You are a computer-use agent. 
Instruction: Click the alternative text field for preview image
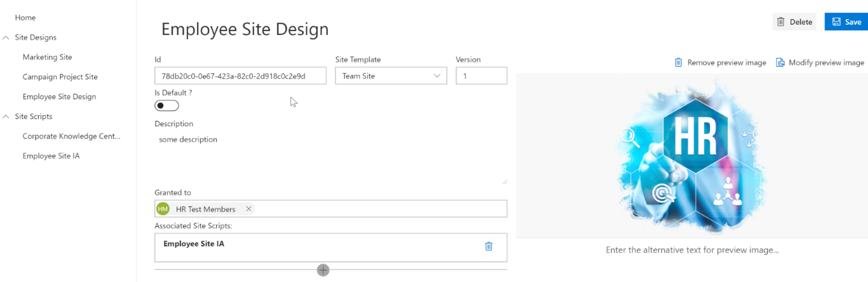692,250
